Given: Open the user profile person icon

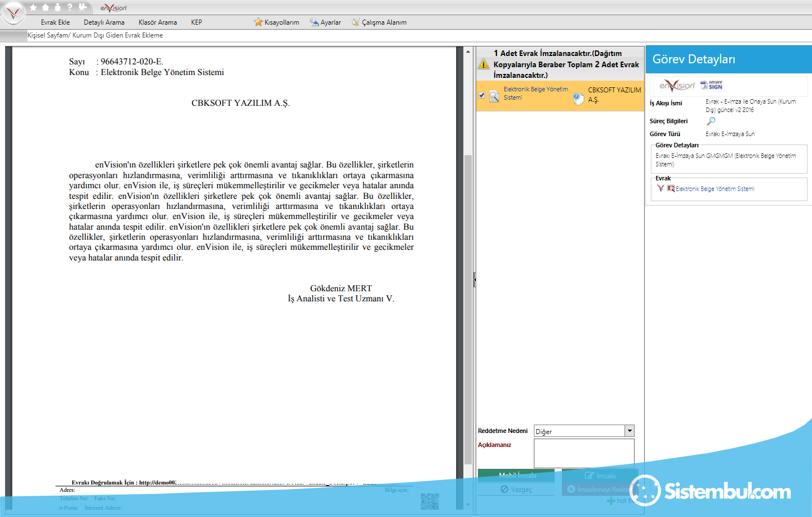Looking at the screenshot, I should coord(57,7).
